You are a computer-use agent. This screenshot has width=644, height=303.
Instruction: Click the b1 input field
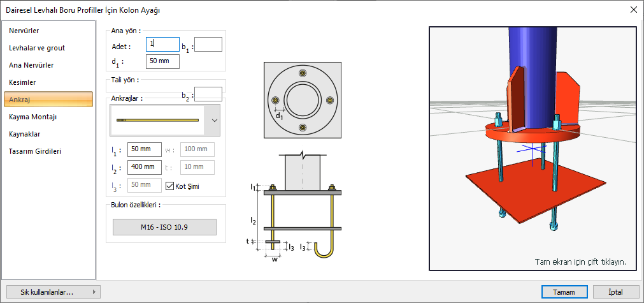[208, 45]
